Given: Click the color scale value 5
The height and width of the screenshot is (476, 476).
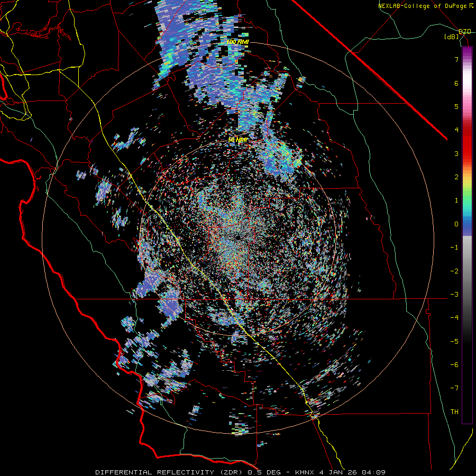Looking at the screenshot, I should (x=456, y=106).
